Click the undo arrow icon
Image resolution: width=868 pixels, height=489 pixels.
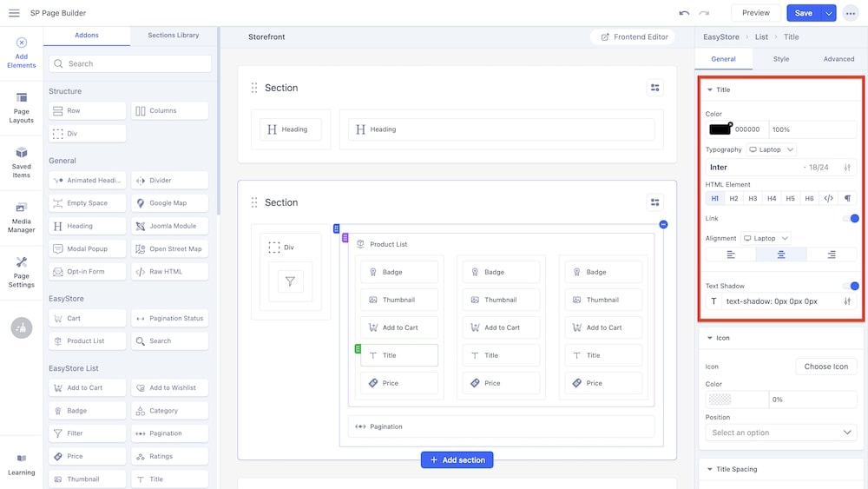point(684,13)
